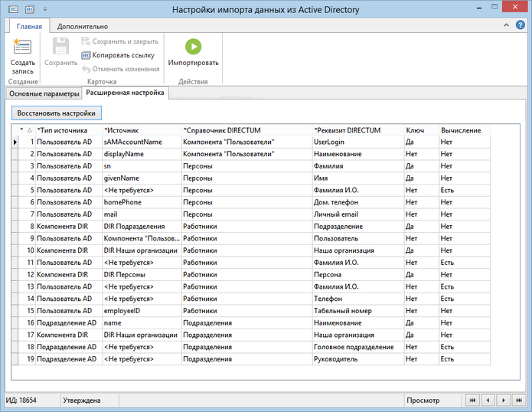Go to next record navigation button
Image resolution: width=532 pixels, height=412 pixels.
504,400
